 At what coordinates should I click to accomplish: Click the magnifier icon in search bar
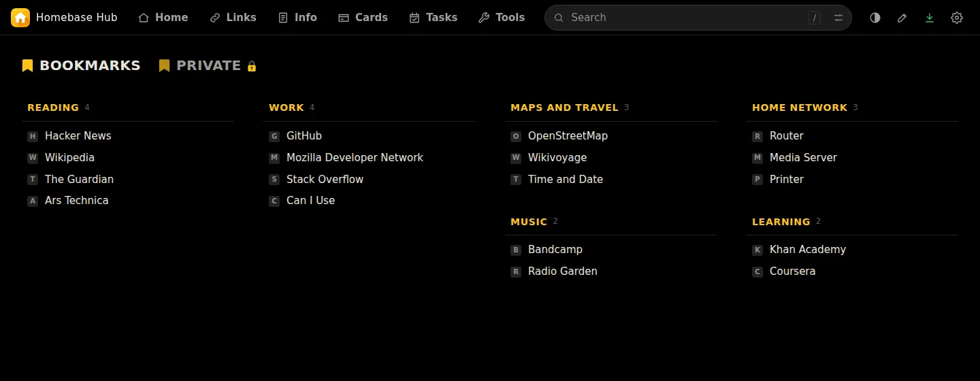(559, 18)
